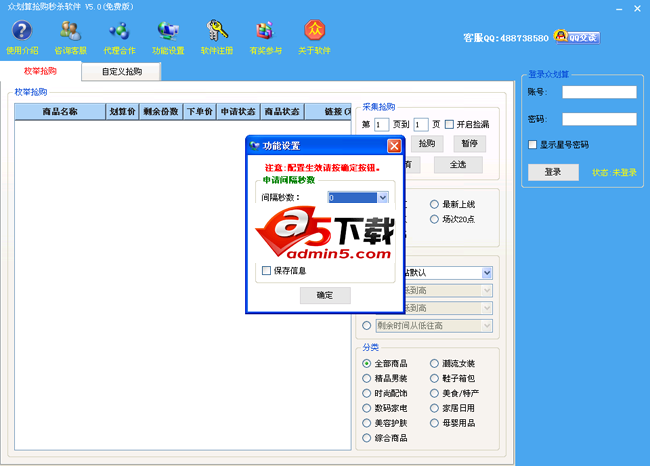Click the 申请状态 column header
Image resolution: width=650 pixels, height=466 pixels.
pos(238,112)
